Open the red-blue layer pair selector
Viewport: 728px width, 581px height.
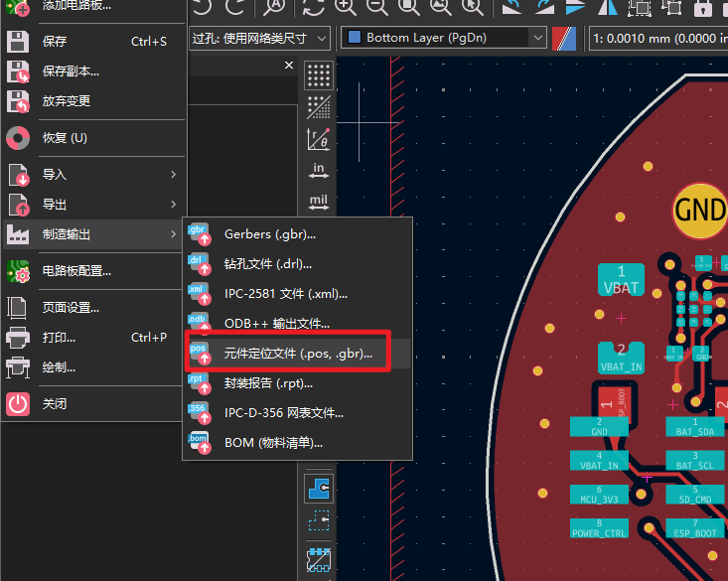click(x=564, y=38)
